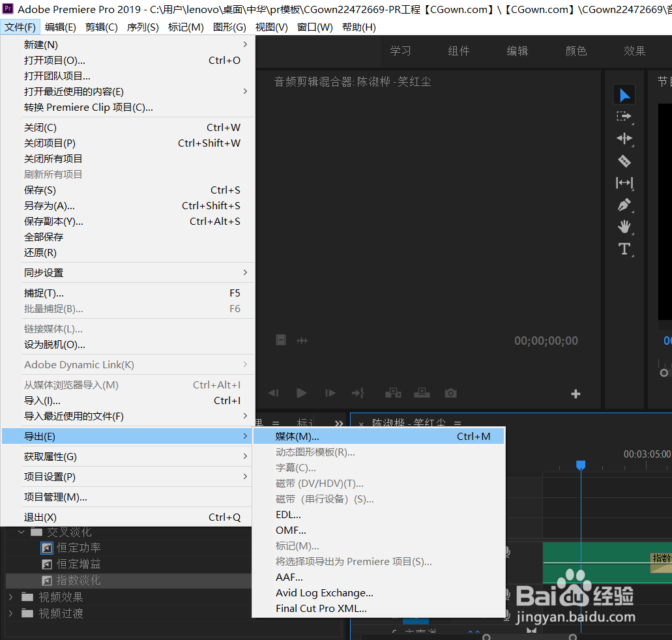
Task: Step back one frame in monitor
Action: click(274, 393)
